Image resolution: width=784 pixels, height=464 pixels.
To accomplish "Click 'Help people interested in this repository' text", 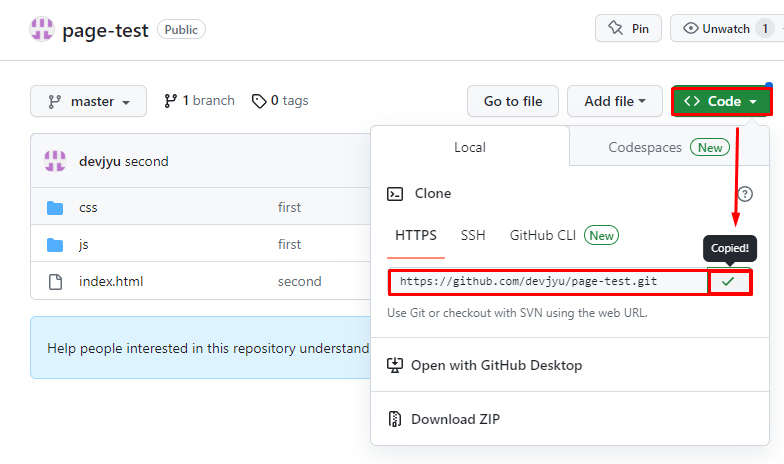I will point(208,348).
